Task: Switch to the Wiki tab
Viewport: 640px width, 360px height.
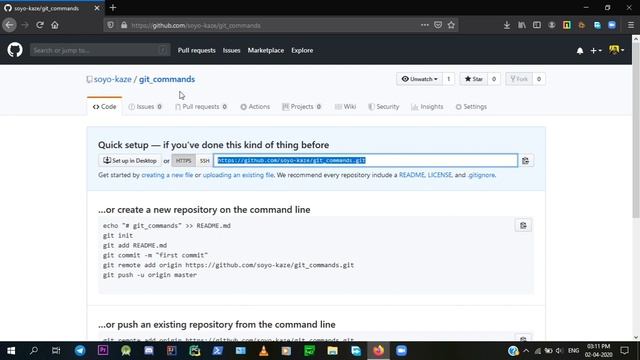Action: (345, 107)
